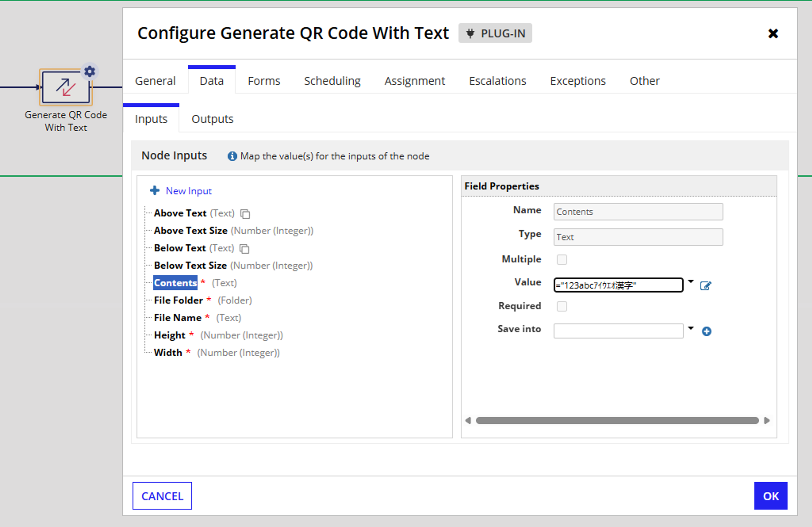This screenshot has width=812, height=527.
Task: Click the OK button
Action: pyautogui.click(x=771, y=496)
